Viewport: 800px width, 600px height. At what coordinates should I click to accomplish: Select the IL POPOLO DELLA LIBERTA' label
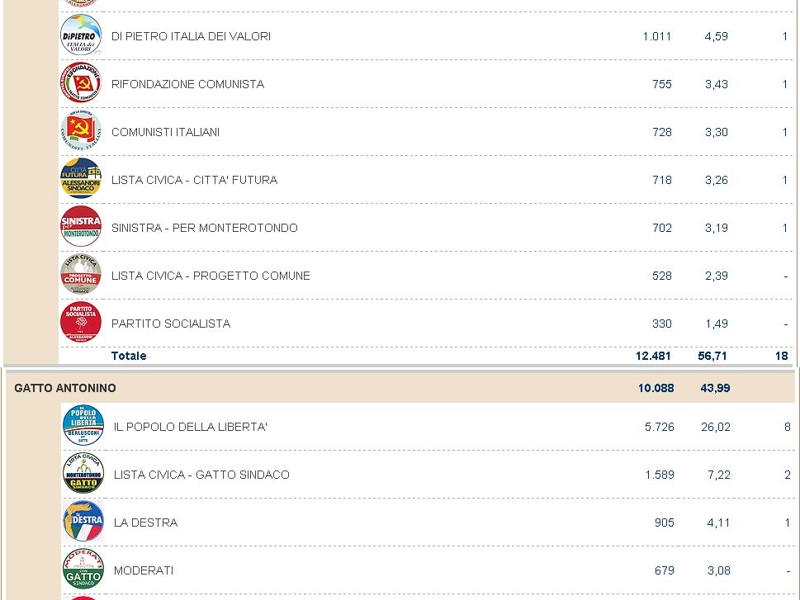pyautogui.click(x=190, y=427)
